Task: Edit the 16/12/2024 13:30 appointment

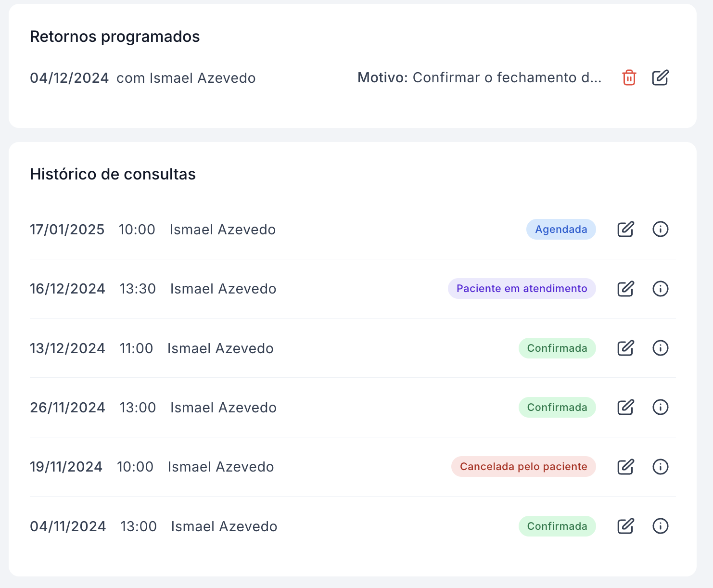Action: pyautogui.click(x=625, y=289)
